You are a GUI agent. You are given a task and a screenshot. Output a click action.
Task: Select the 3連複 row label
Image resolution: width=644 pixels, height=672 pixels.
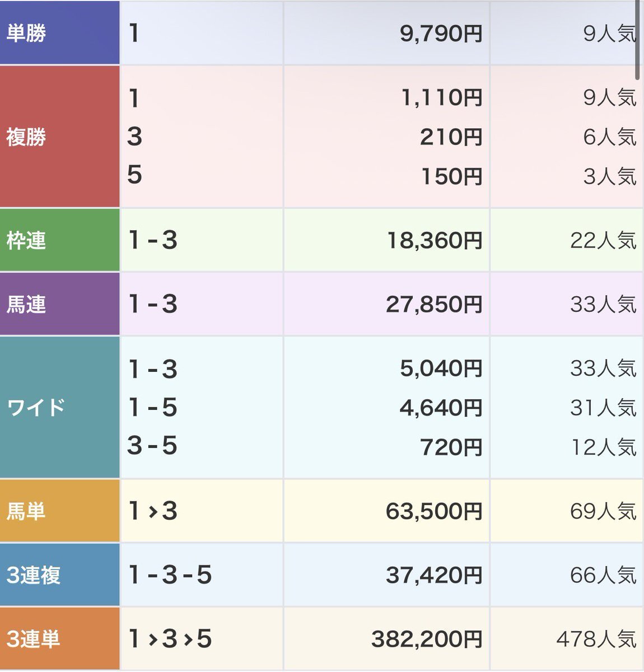(33, 575)
